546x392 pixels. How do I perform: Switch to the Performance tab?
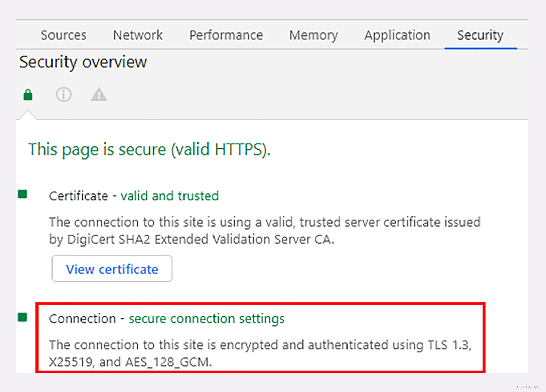[226, 35]
